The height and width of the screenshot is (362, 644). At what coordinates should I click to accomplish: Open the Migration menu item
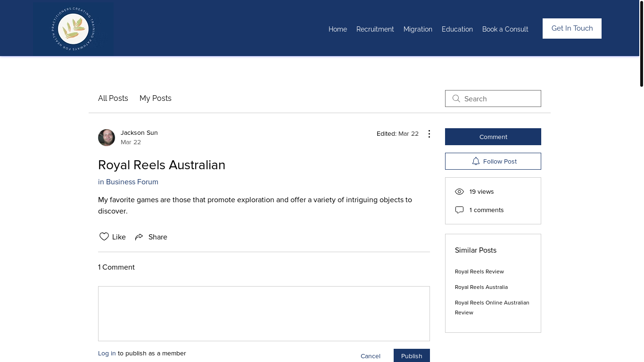418,29
